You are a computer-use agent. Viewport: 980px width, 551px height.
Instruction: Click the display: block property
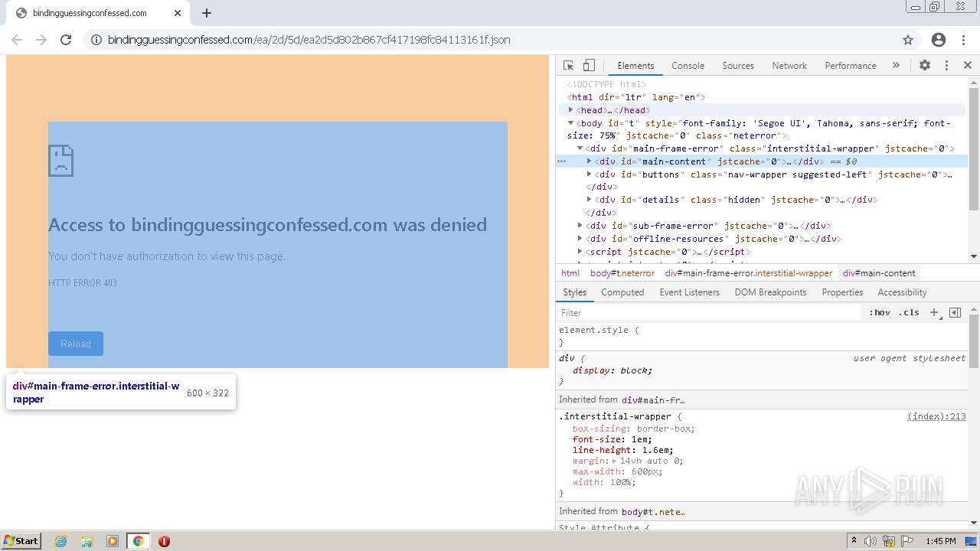612,370
